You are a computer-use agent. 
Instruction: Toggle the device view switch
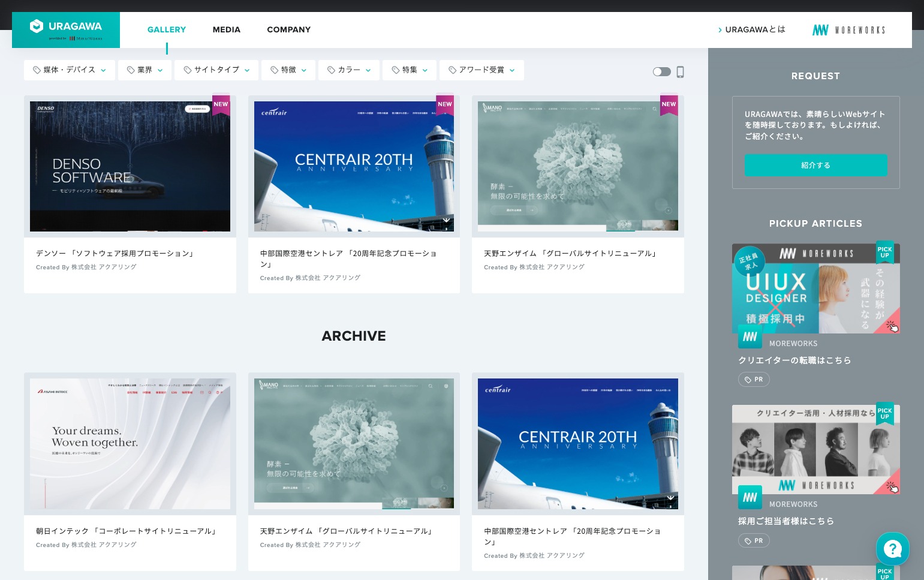[661, 72]
